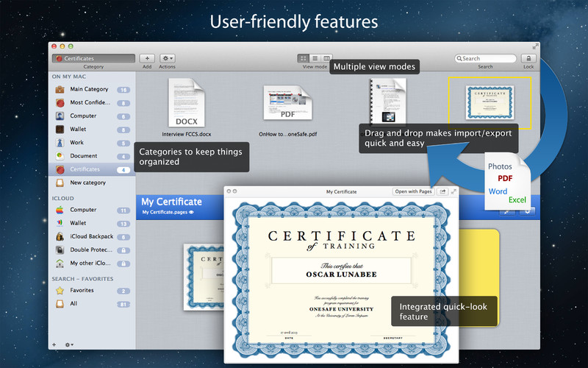Lock the app with the padlock icon

pos(528,58)
